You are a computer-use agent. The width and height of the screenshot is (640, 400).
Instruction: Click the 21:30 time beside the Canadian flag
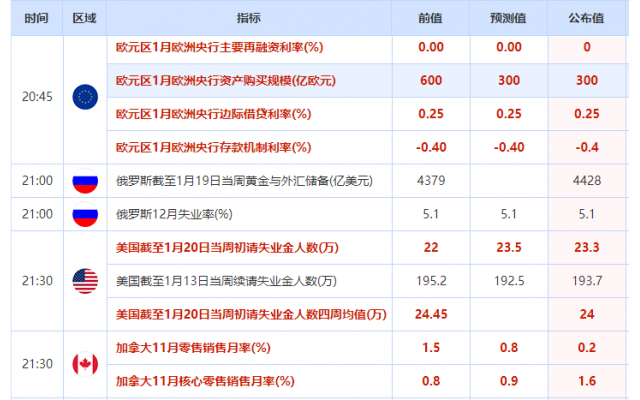pos(37,364)
